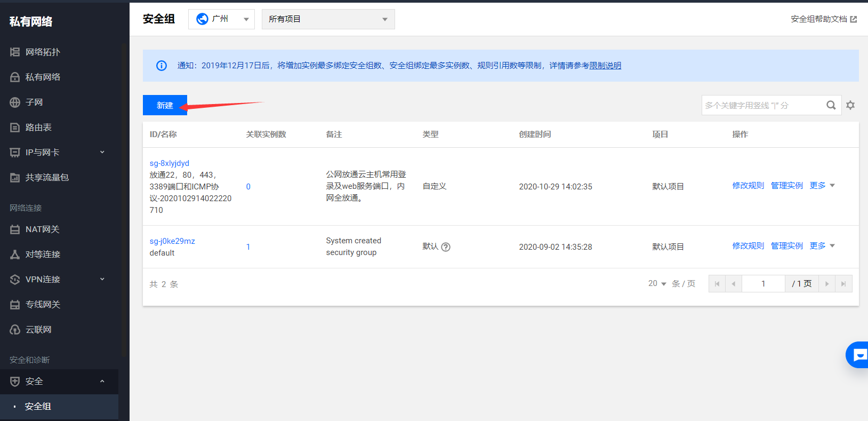868x421 pixels.
Task: Open 网络拓扑 in the sidebar
Action: (x=43, y=52)
